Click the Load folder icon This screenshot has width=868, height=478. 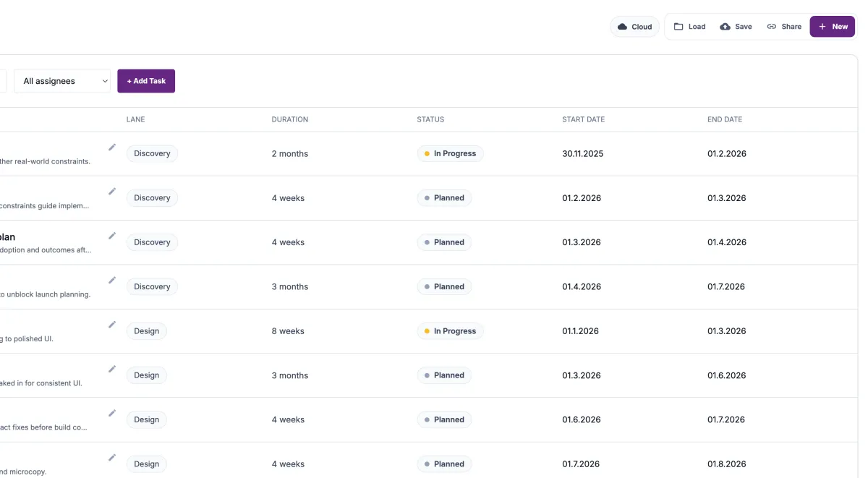click(x=677, y=26)
